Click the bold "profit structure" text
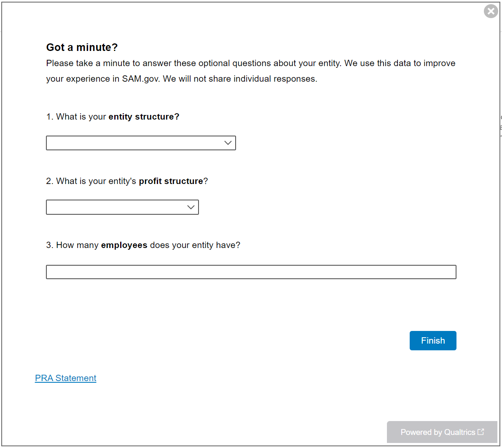The height and width of the screenshot is (448, 502). (171, 181)
